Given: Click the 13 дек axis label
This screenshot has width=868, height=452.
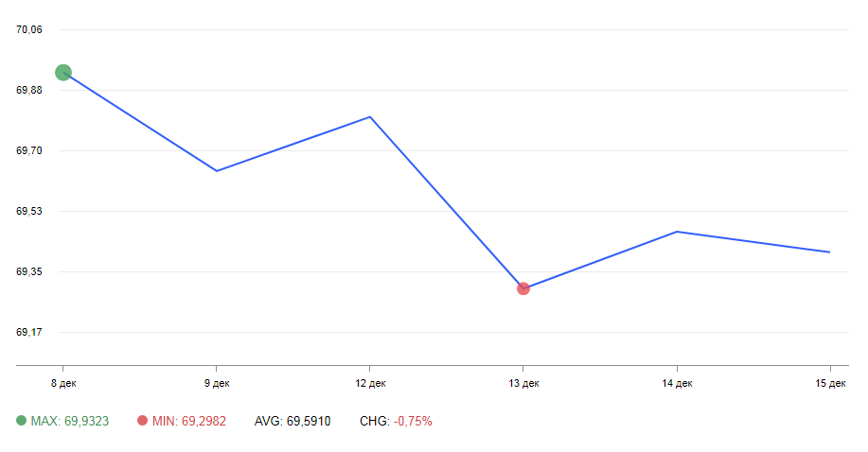Looking at the screenshot, I should (x=523, y=383).
